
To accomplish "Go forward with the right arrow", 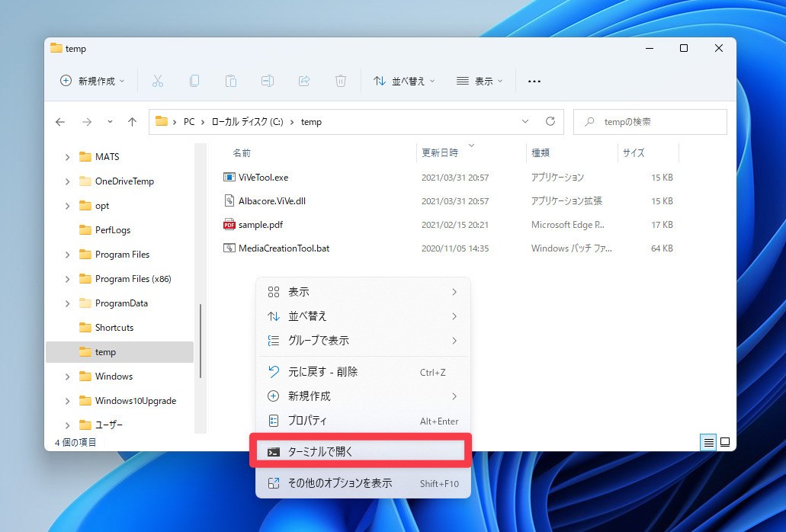I will click(87, 122).
